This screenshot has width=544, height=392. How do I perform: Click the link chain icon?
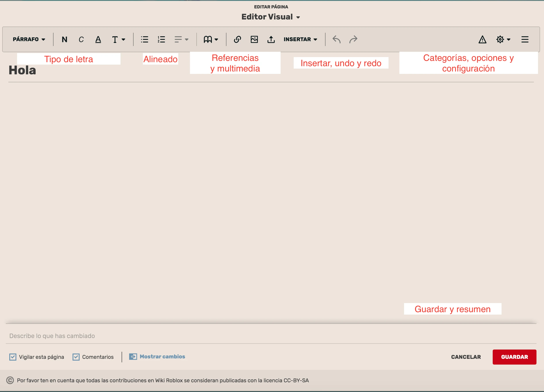pyautogui.click(x=237, y=39)
